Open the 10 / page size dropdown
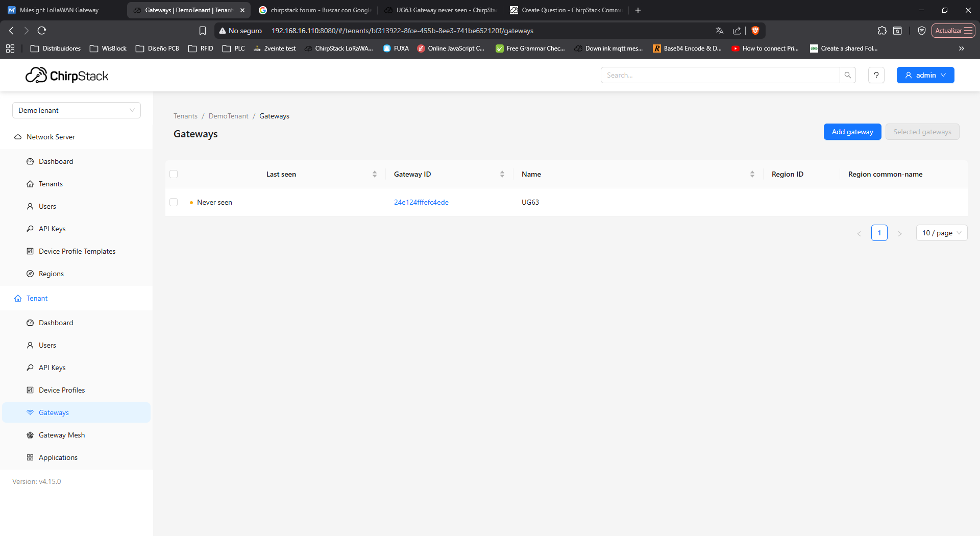 pyautogui.click(x=941, y=233)
